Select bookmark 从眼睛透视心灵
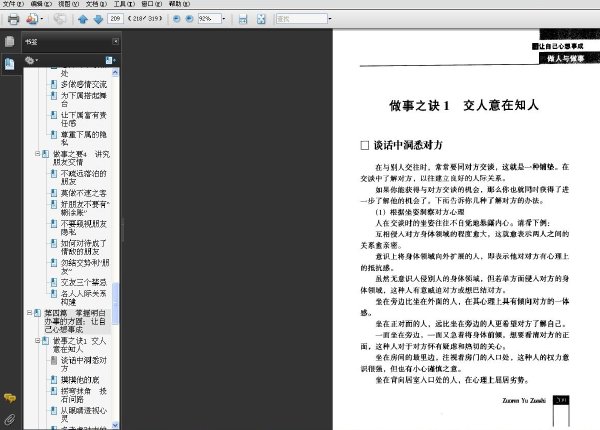Viewport: 600px width, 430px height. point(84,414)
